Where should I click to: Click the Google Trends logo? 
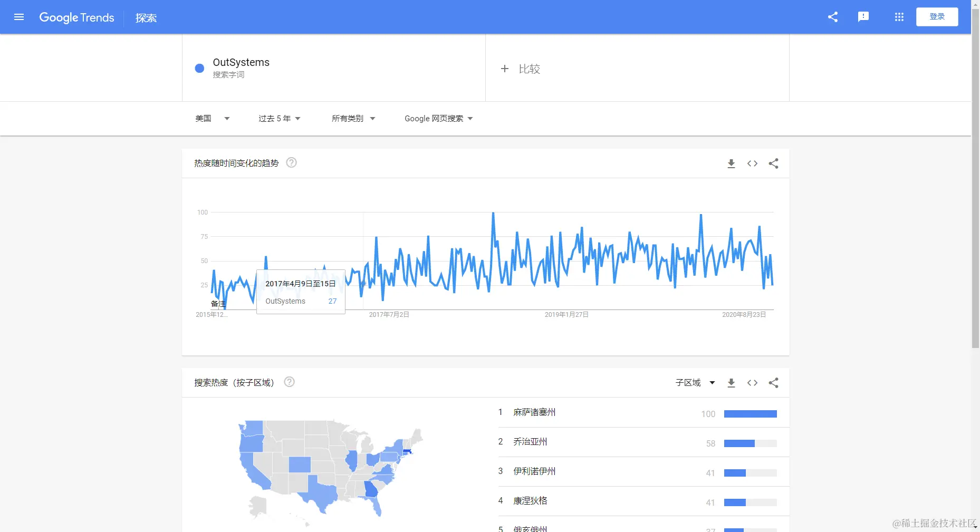(x=76, y=17)
